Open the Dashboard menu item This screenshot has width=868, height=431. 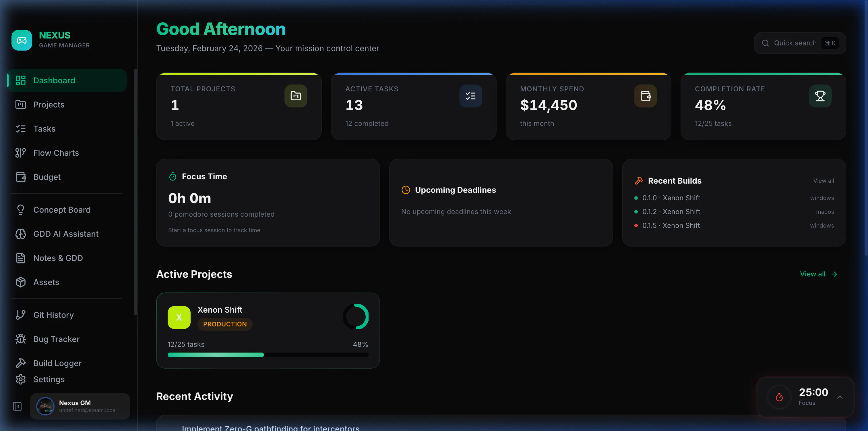(x=67, y=81)
